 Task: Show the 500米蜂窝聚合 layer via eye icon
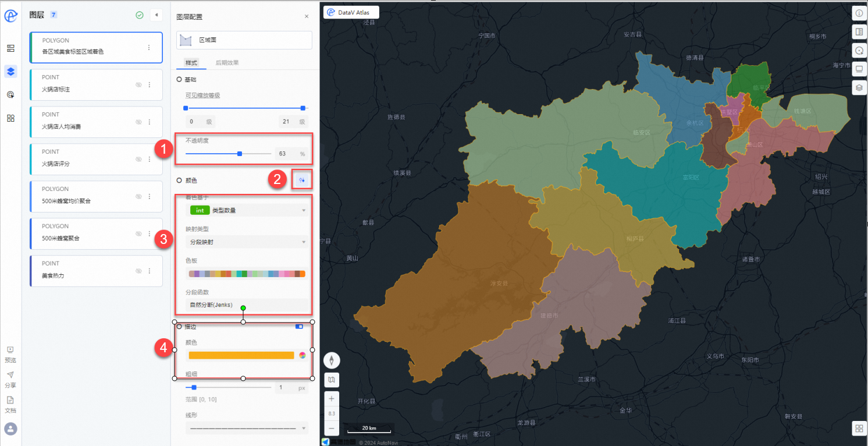[138, 233]
